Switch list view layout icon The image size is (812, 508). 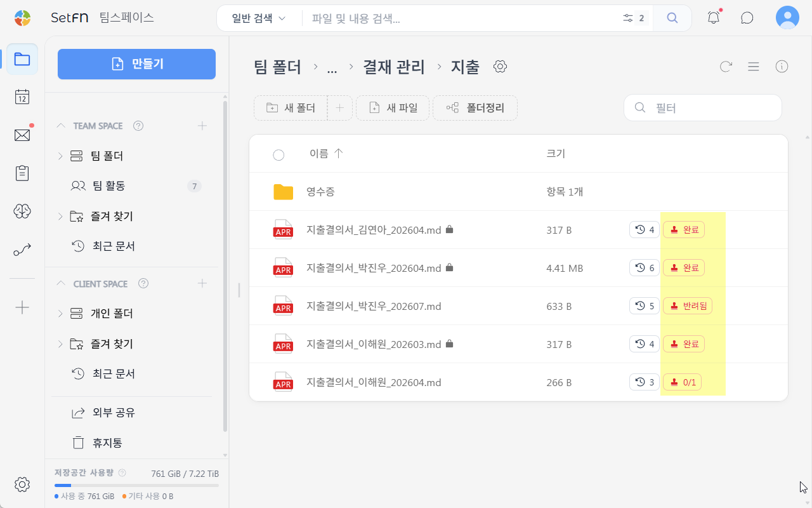(x=754, y=67)
